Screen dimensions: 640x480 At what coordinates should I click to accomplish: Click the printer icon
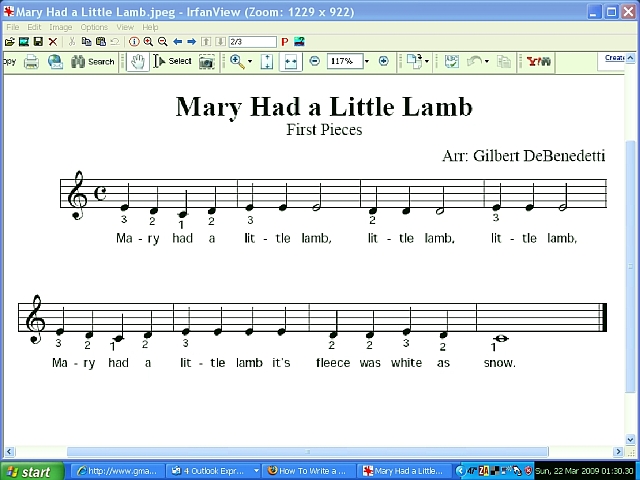[32, 62]
